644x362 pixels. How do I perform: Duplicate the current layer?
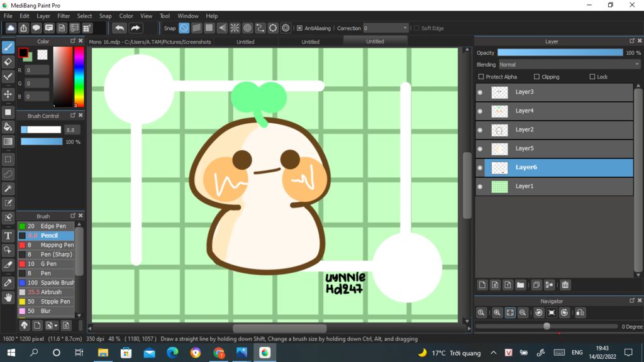(536, 285)
